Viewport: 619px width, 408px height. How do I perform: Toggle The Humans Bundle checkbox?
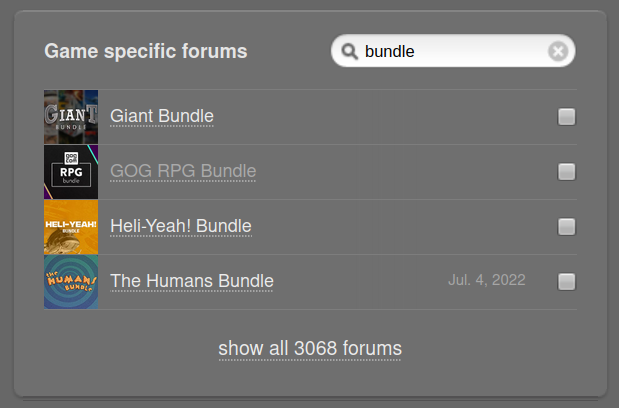(x=566, y=282)
